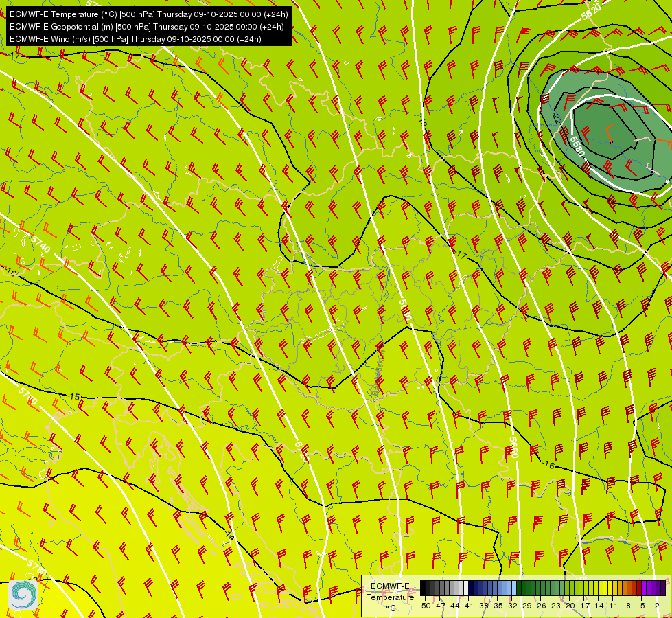Viewport: 672px width, 618px height.
Task: Click the ECMWF-E Wind (m/s) title line
Action: pyautogui.click(x=135, y=39)
